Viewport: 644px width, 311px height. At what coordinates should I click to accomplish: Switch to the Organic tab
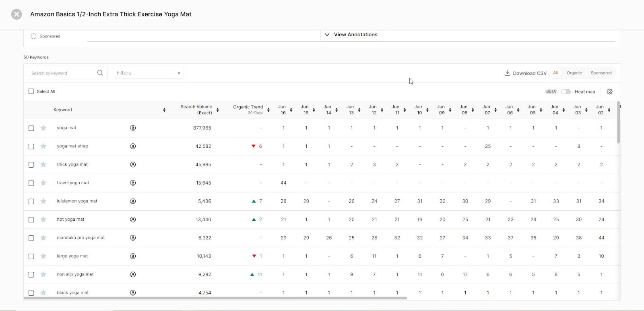pyautogui.click(x=574, y=73)
